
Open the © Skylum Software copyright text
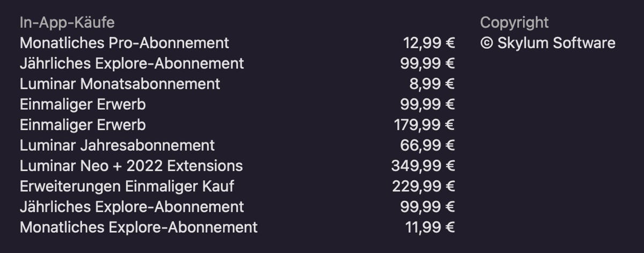coord(547,43)
